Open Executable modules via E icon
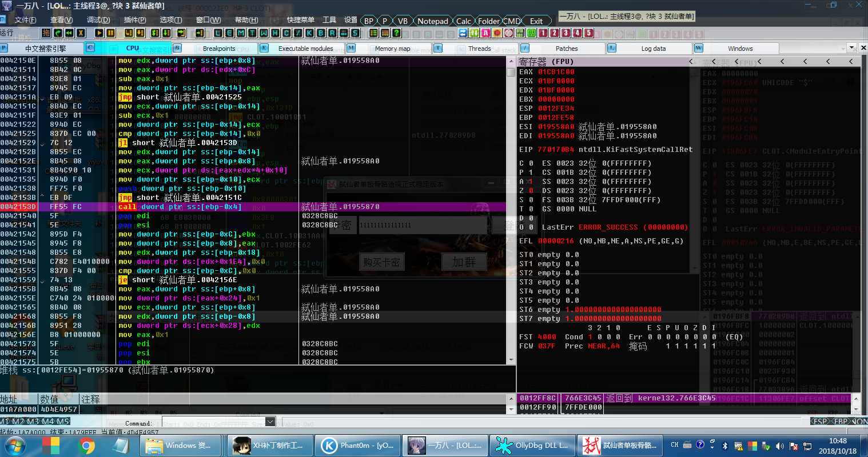This screenshot has height=457, width=868. coord(229,33)
